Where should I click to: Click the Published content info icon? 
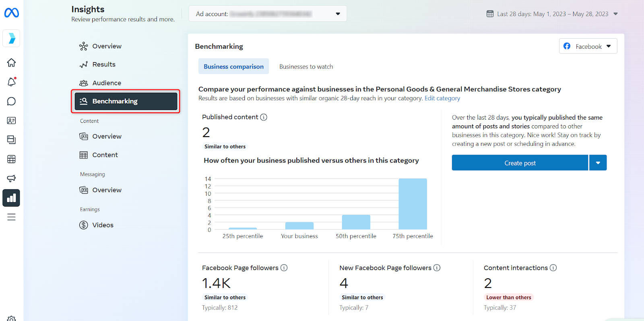point(264,117)
